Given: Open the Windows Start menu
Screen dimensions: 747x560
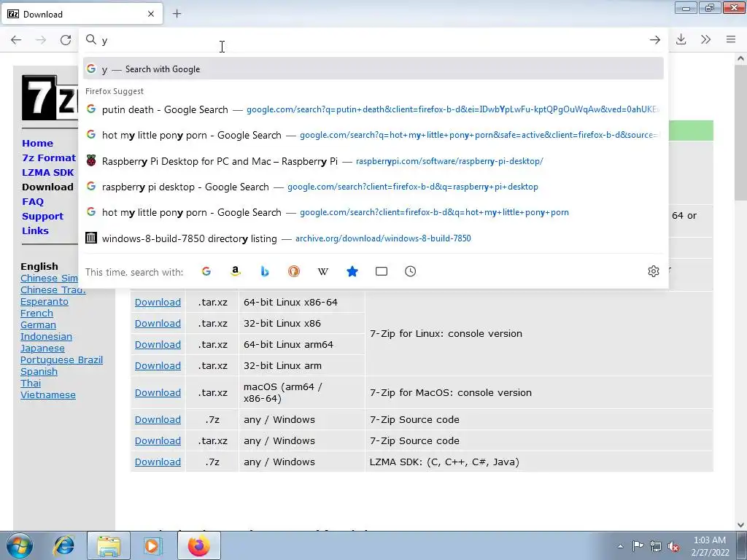Looking at the screenshot, I should click(19, 545).
